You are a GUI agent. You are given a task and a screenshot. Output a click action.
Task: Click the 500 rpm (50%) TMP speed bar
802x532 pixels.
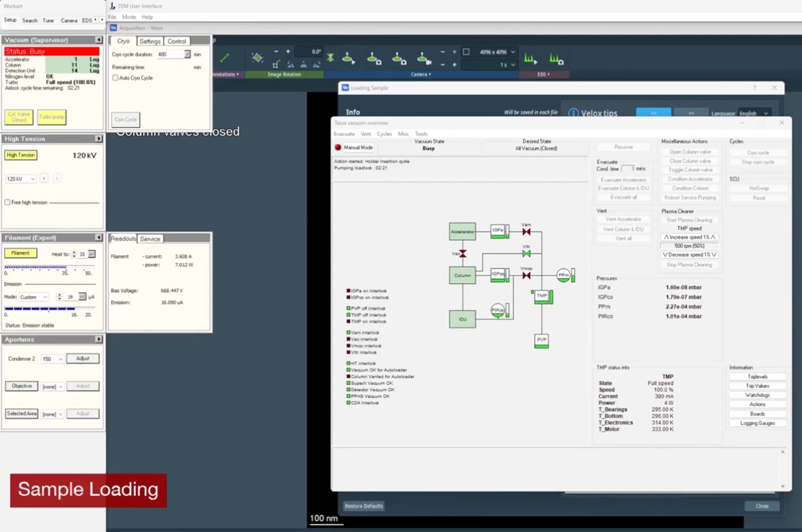click(690, 246)
